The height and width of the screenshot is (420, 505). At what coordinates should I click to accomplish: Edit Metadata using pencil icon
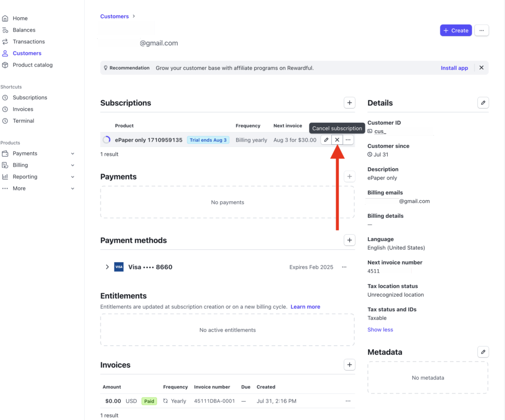tap(483, 352)
